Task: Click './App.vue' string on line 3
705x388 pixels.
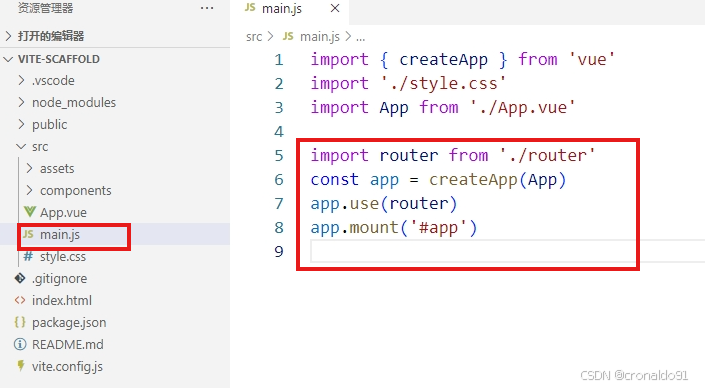Action: tap(522, 108)
